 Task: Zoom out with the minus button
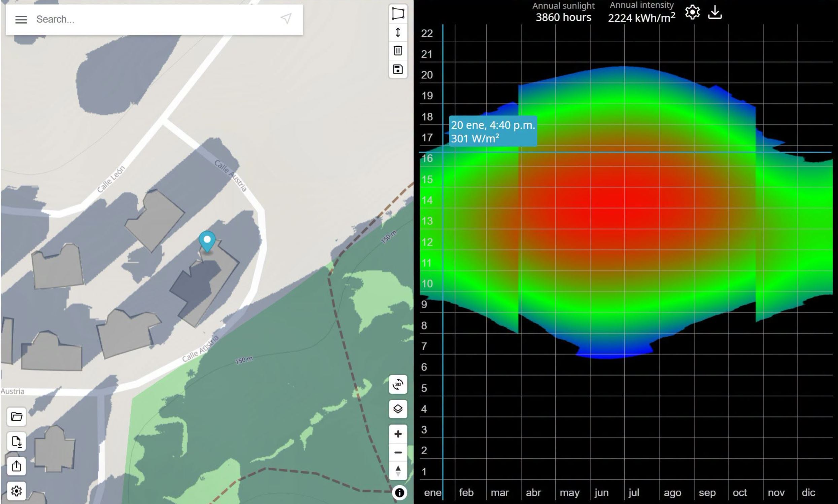point(398,452)
